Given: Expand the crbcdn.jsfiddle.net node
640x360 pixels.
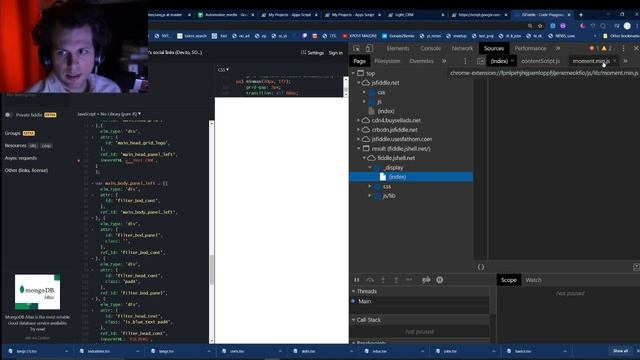Looking at the screenshot, I should pyautogui.click(x=359, y=130).
